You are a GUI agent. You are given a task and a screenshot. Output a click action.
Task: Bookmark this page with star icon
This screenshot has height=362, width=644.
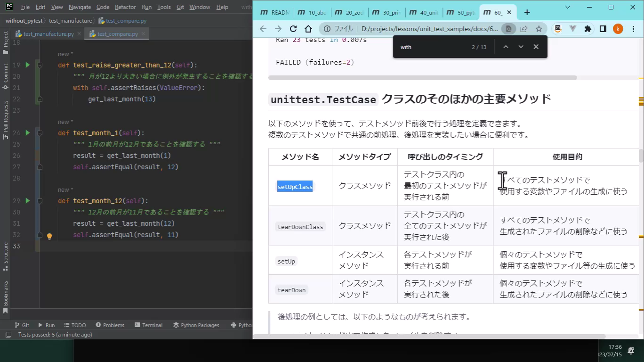pyautogui.click(x=539, y=29)
